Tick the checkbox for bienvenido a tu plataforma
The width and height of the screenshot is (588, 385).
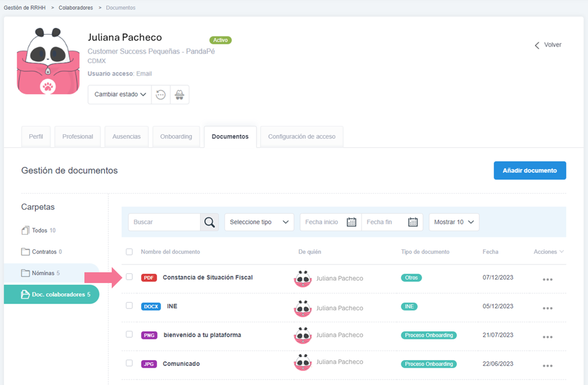pyautogui.click(x=129, y=335)
